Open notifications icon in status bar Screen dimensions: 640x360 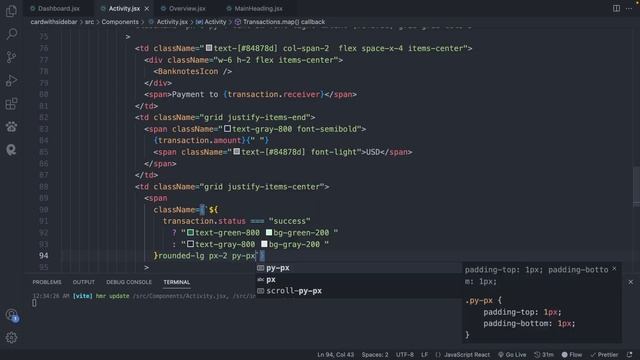[629, 355]
